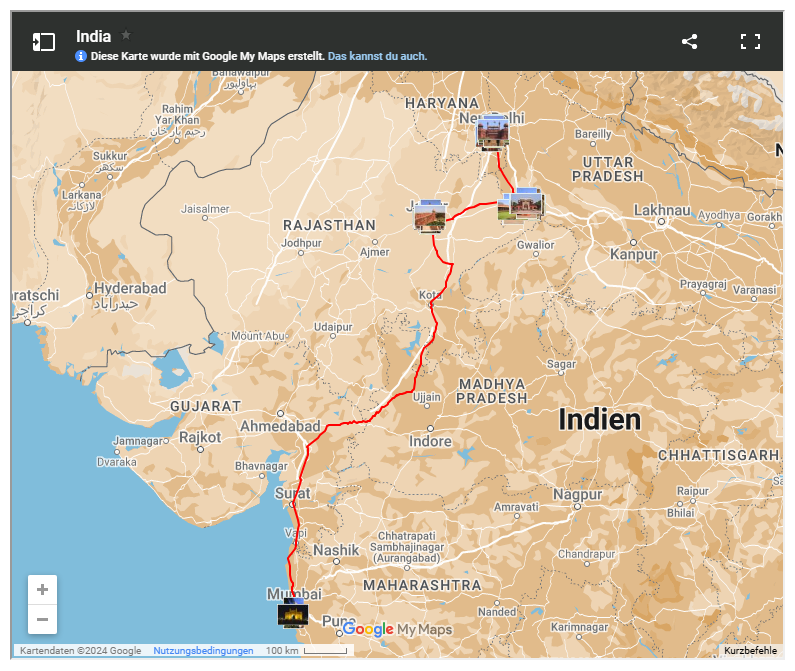Click the Ahmedabad city label
This screenshot has height=671, width=795.
coord(279,427)
